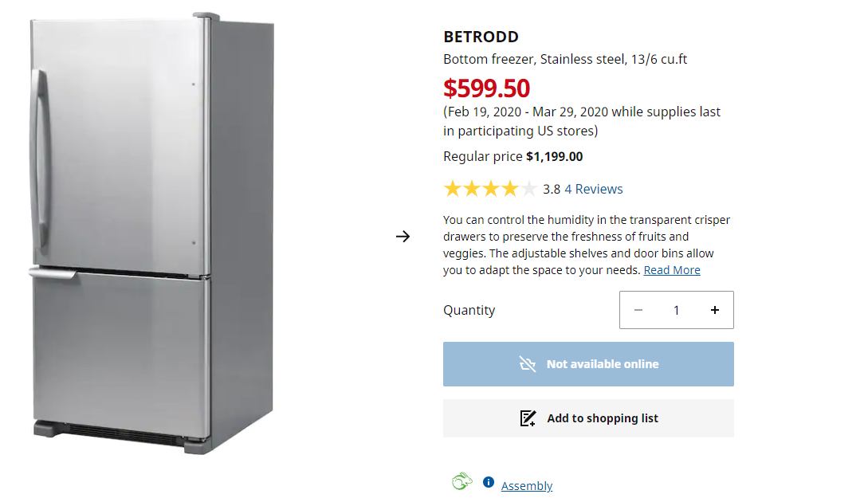868x498 pixels.
Task: Open the 4 Reviews link
Action: (x=594, y=189)
